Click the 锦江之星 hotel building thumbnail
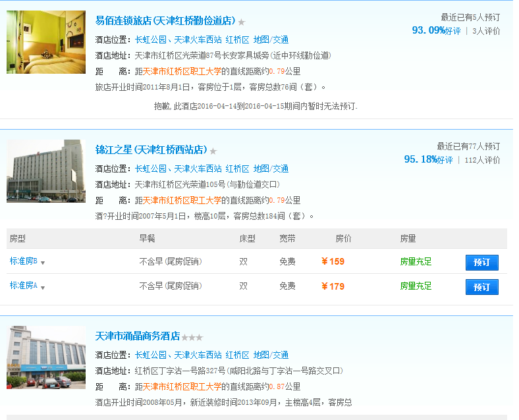This screenshot has height=420, width=519. tap(46, 171)
